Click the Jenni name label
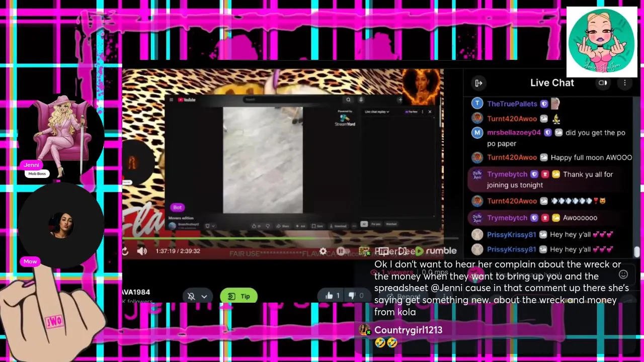 [x=31, y=165]
